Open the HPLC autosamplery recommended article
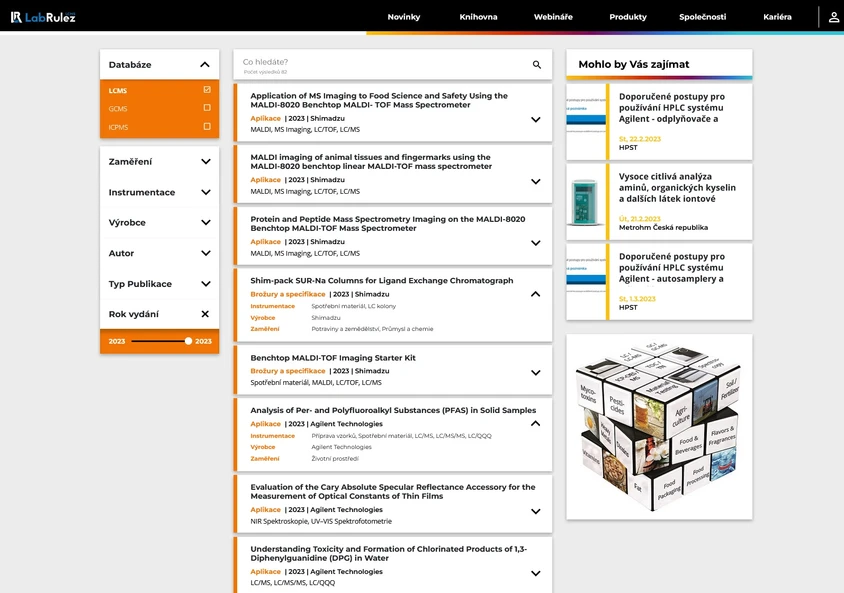 tap(672, 267)
